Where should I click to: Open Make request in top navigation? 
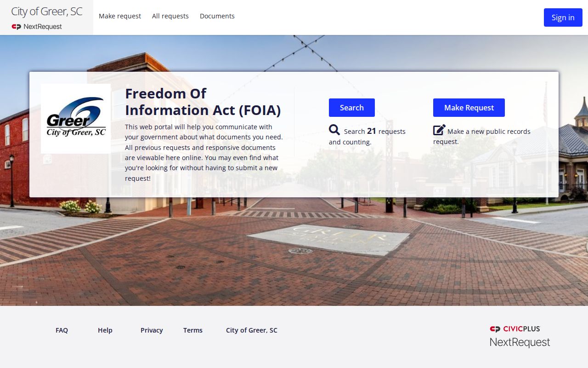(120, 16)
